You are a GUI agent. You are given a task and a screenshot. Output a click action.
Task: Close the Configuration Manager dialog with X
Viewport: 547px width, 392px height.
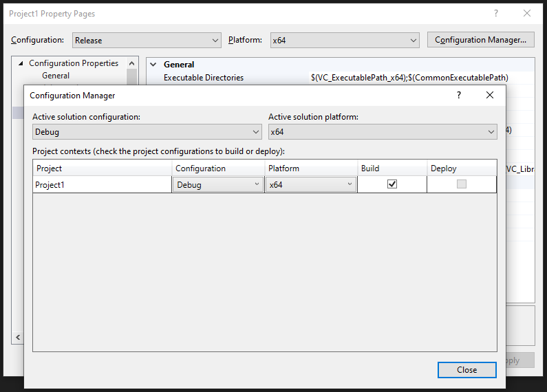(x=490, y=96)
